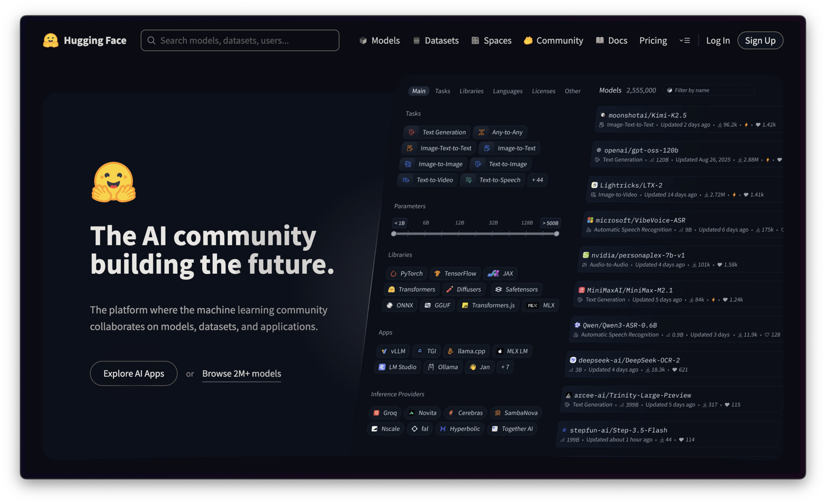Click the llama.cpp app chip

click(x=466, y=351)
